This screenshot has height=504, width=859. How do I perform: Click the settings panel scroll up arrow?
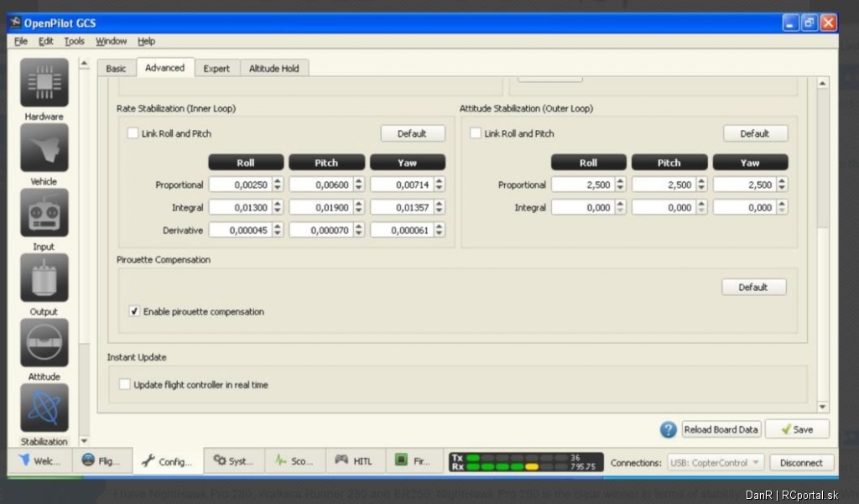pos(822,83)
